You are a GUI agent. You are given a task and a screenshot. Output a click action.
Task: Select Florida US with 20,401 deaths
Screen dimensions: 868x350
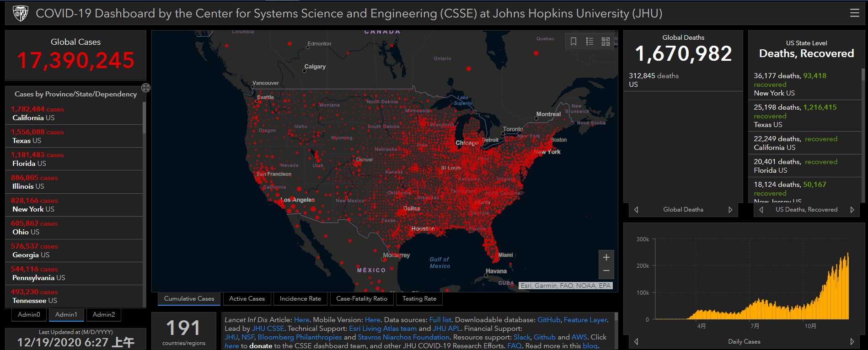(805, 166)
